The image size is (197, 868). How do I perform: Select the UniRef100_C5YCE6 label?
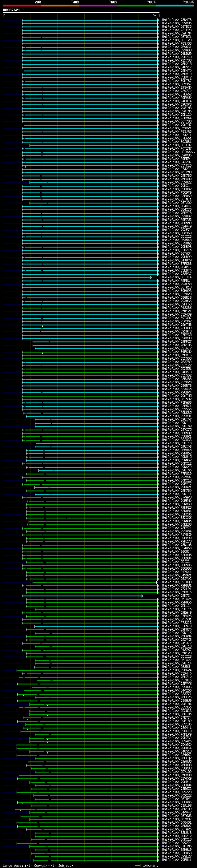(177, 165)
